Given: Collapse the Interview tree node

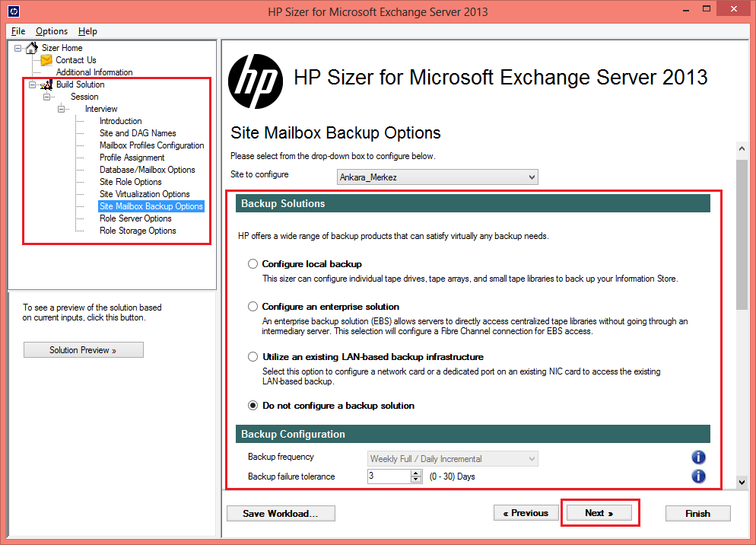Looking at the screenshot, I should click(x=62, y=109).
